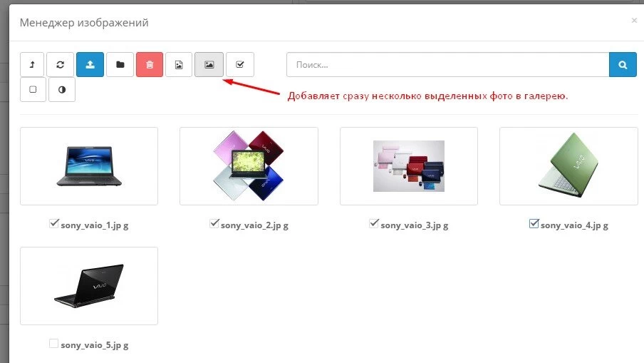Image resolution: width=644 pixels, height=363 pixels.
Task: Open the green sony_vaio_4 laptop thumbnail
Action: pos(568,166)
